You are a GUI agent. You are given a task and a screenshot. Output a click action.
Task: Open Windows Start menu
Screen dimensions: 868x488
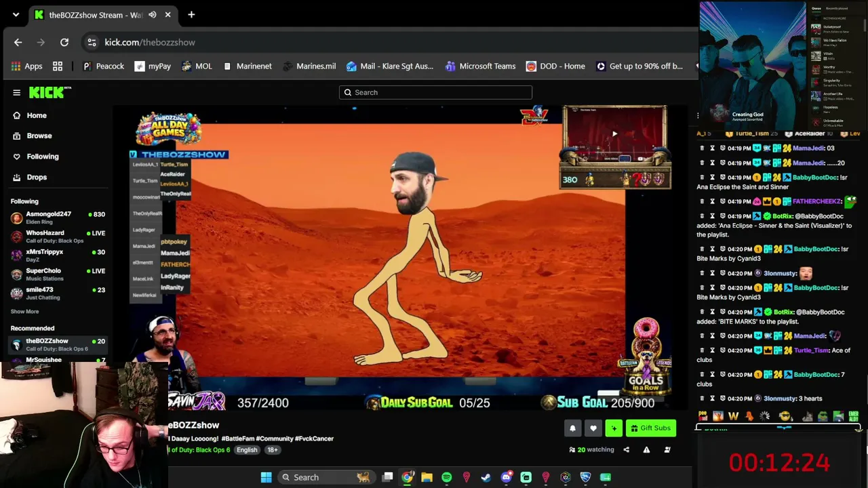pos(266,477)
